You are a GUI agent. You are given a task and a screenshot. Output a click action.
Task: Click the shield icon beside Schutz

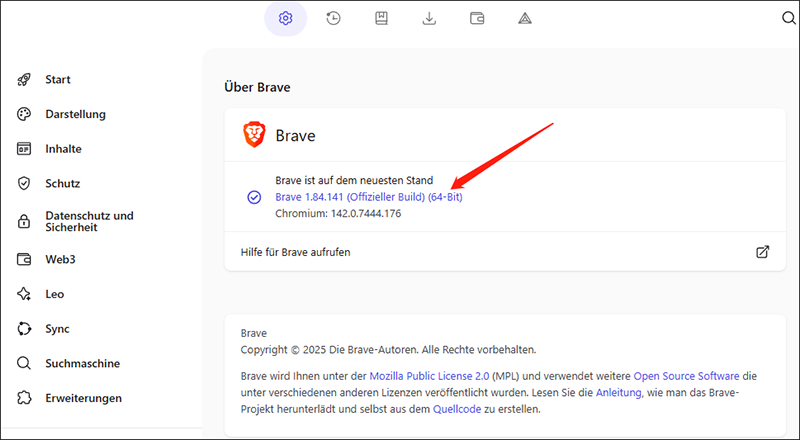[x=24, y=184]
